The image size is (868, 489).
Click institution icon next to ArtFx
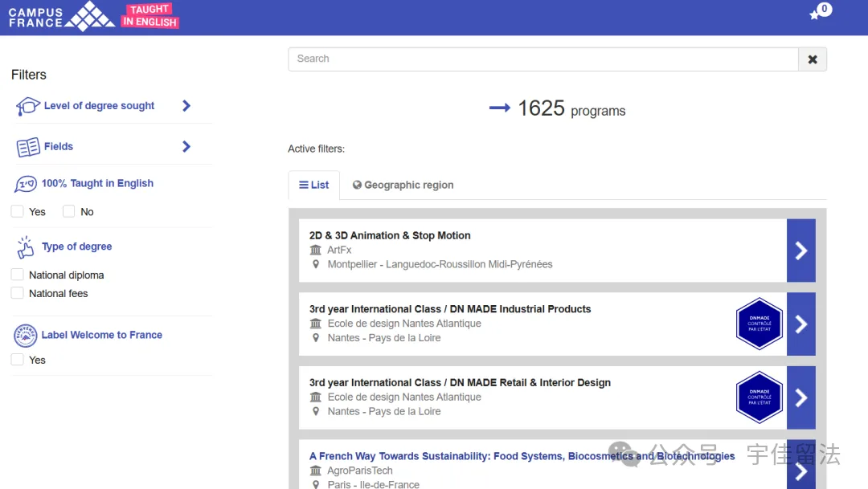click(x=316, y=250)
